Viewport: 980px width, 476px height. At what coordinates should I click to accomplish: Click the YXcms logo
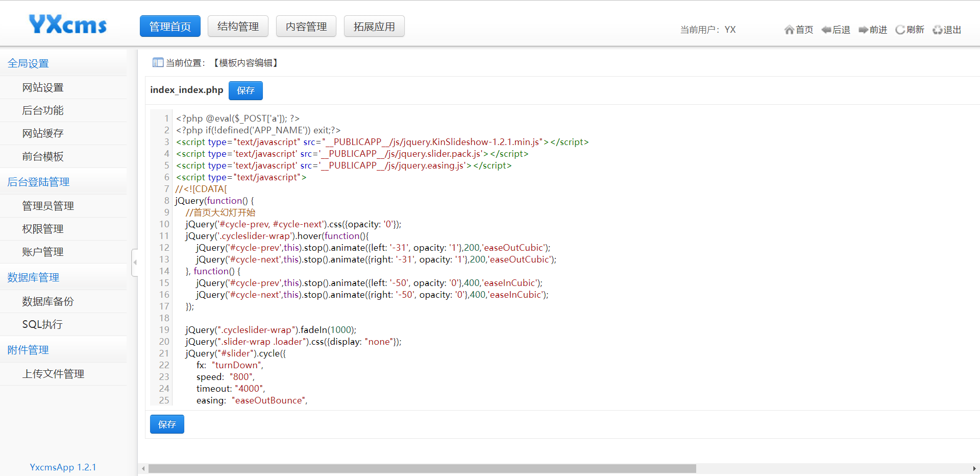(67, 25)
